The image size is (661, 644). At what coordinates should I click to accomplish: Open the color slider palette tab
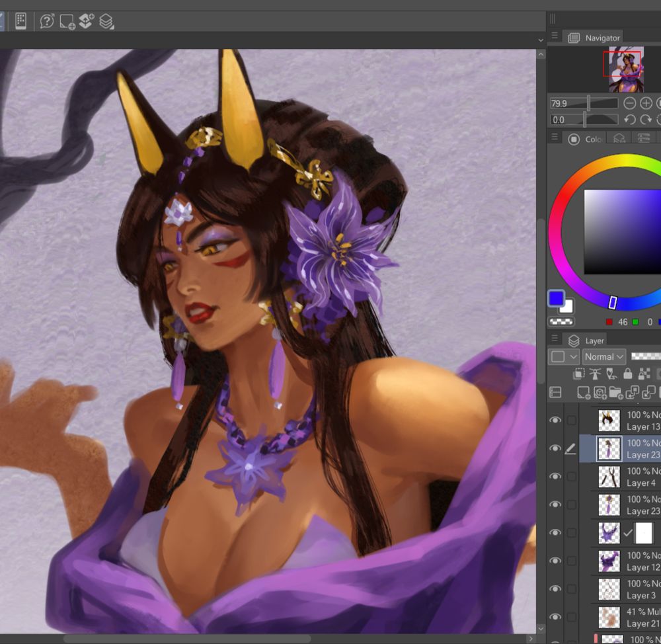tap(644, 138)
